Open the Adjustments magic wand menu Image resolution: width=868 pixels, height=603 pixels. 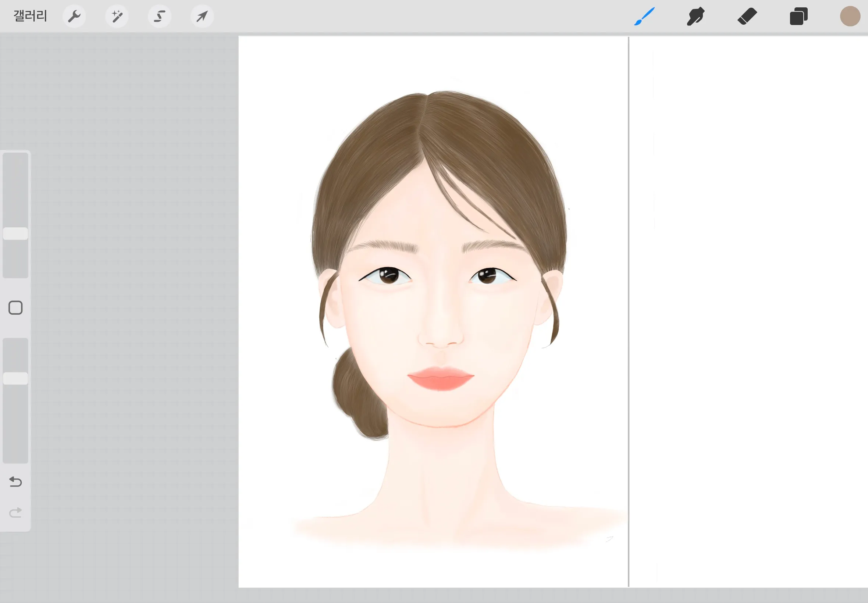pos(117,16)
